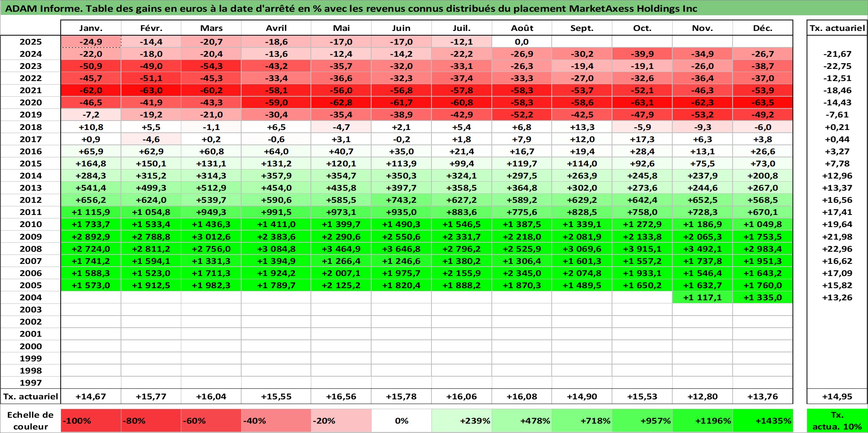Screen dimensions: 868x433
Task: Select the +743,2 cell in June 2012
Action: 401,200
